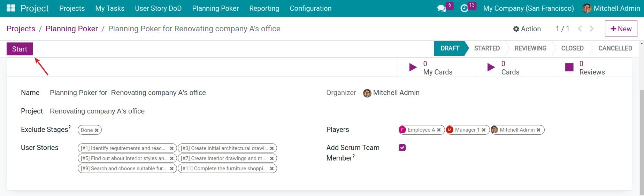Click the Employee A avatar icon

(402, 130)
